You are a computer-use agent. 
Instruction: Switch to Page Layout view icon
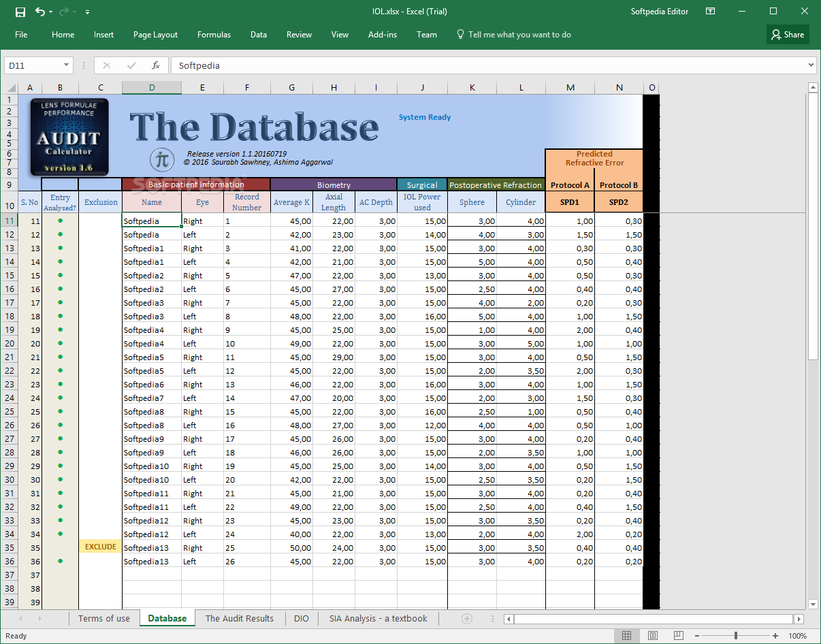[x=653, y=636]
